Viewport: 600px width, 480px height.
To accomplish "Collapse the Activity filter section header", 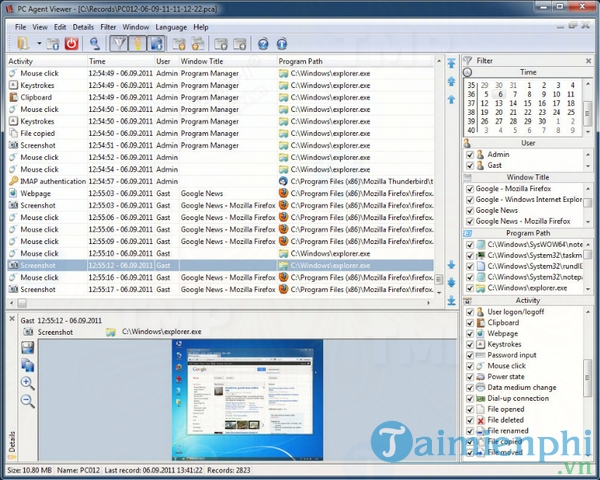I will click(x=528, y=300).
